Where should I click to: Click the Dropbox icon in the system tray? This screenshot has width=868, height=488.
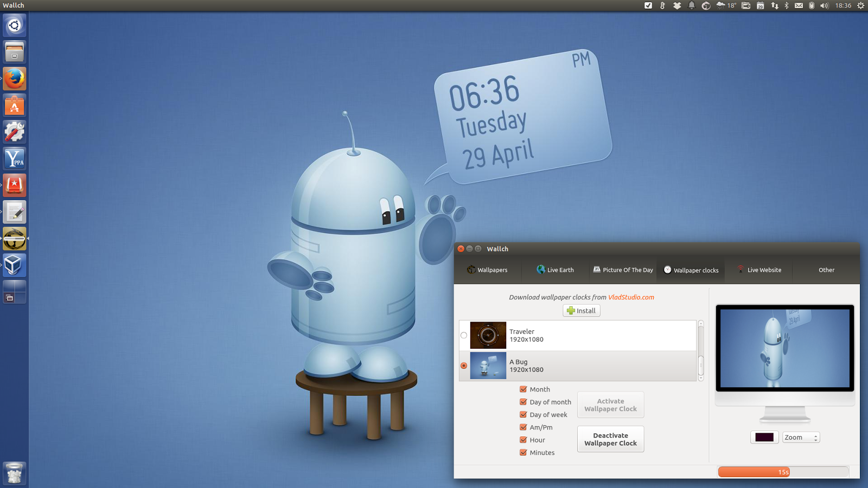click(676, 5)
